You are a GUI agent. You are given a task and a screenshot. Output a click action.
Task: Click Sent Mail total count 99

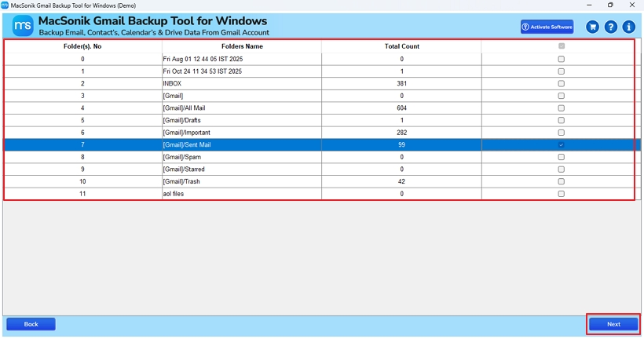click(401, 145)
